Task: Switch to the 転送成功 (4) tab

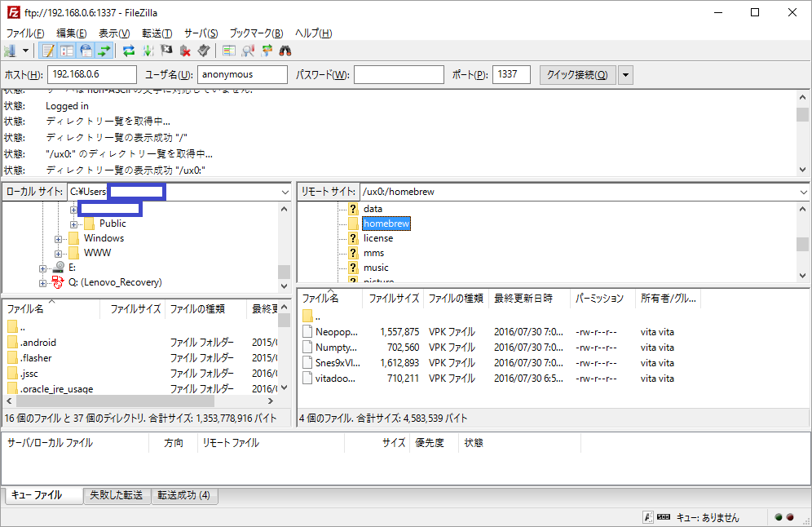Action: (x=183, y=495)
